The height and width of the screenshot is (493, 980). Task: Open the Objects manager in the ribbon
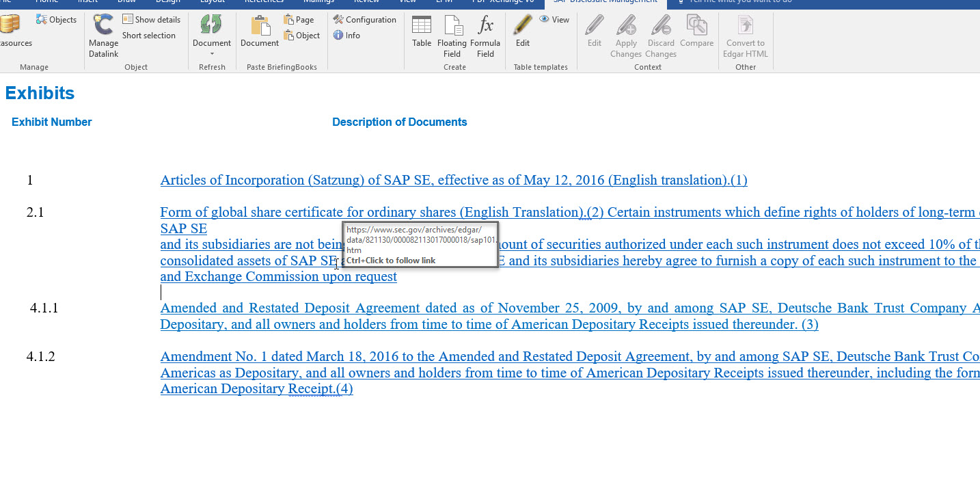point(56,20)
